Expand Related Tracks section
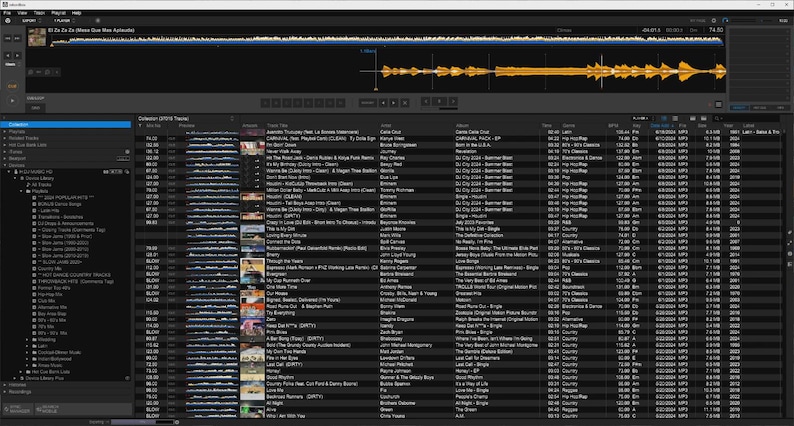The width and height of the screenshot is (794, 426). 5,138
